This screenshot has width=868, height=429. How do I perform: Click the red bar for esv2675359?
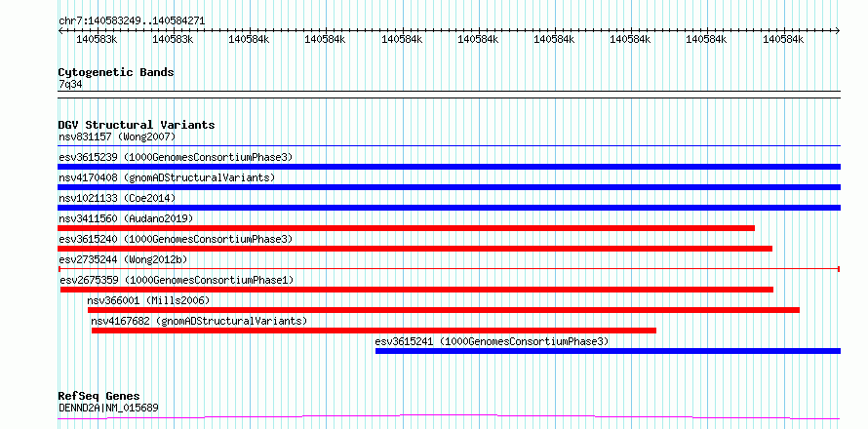[x=416, y=290]
